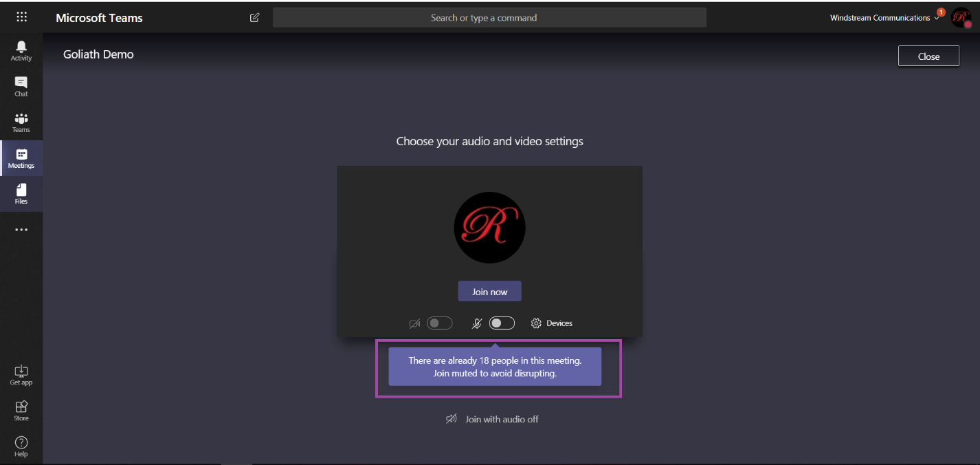
Task: Click the large R avatar preview
Action: coord(490,228)
